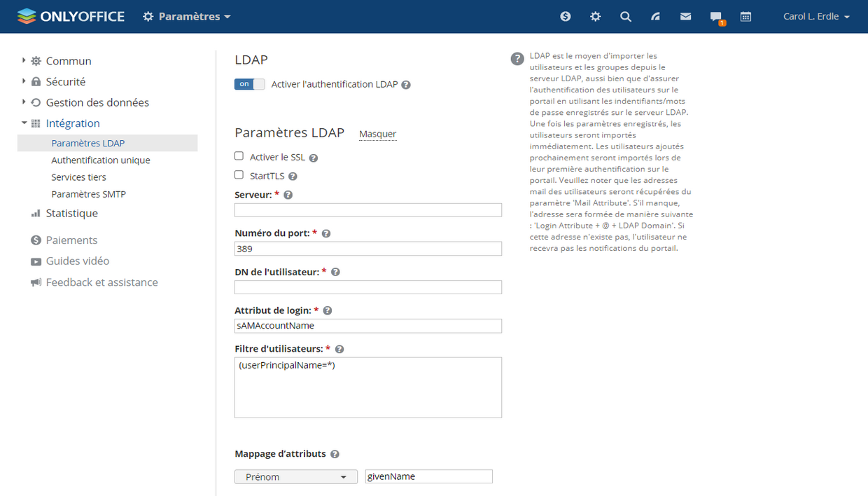868x496 pixels.
Task: Toggle the LDAP authentication on/off switch
Action: pos(250,84)
